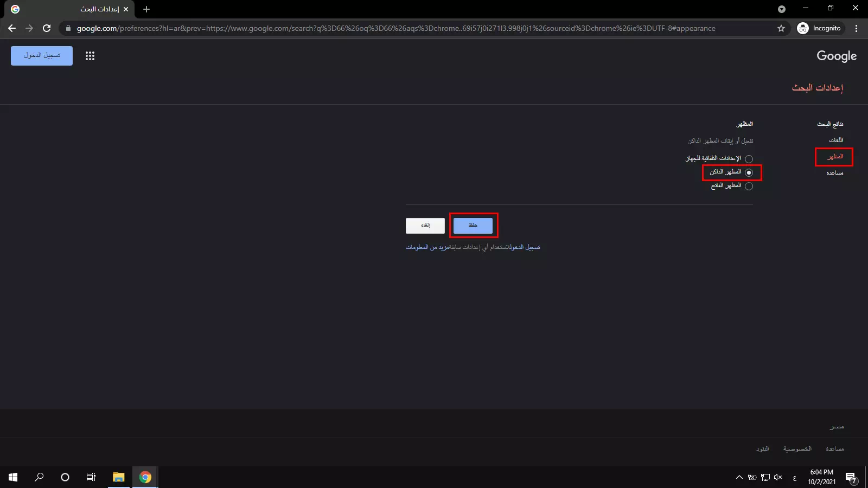Open the Languages settings section
The width and height of the screenshot is (868, 488).
point(836,140)
